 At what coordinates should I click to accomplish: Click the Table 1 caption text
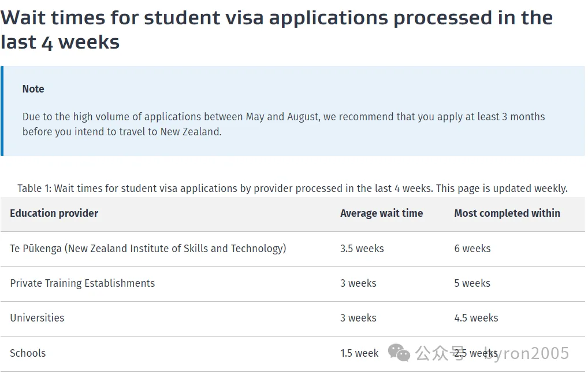(292, 188)
